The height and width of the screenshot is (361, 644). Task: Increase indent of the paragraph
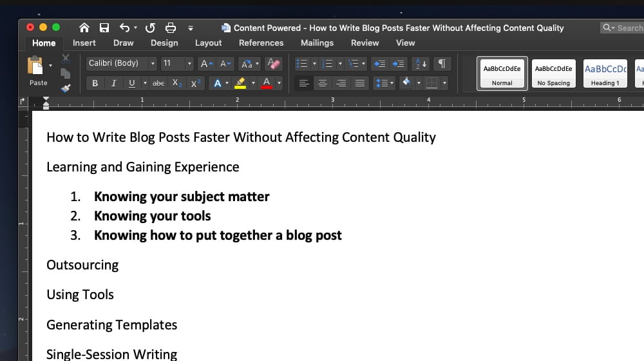click(x=399, y=63)
